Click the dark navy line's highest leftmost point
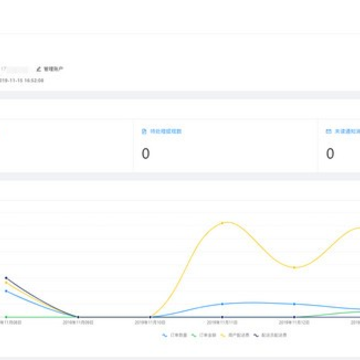This screenshot has width=360, height=360. coord(6,278)
